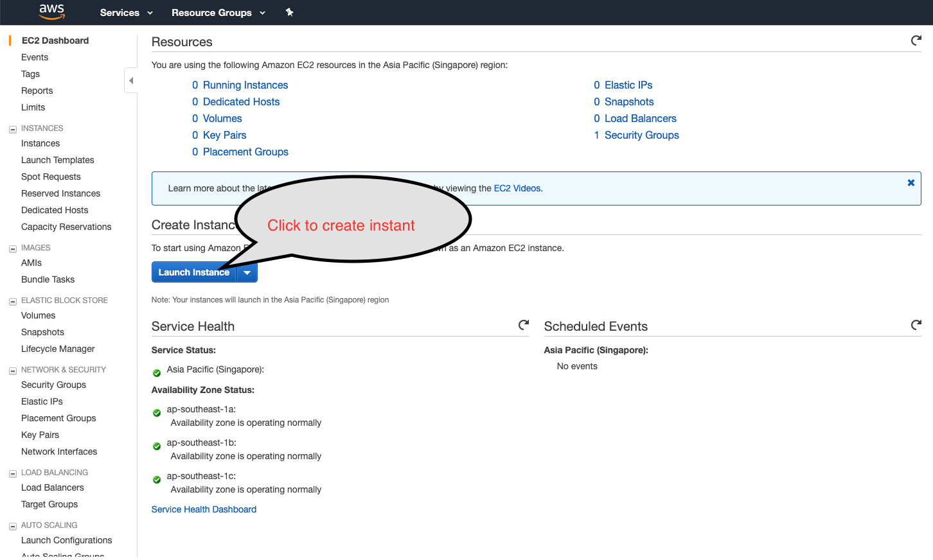The height and width of the screenshot is (560, 933).
Task: View Running Instances resource link
Action: tap(245, 85)
